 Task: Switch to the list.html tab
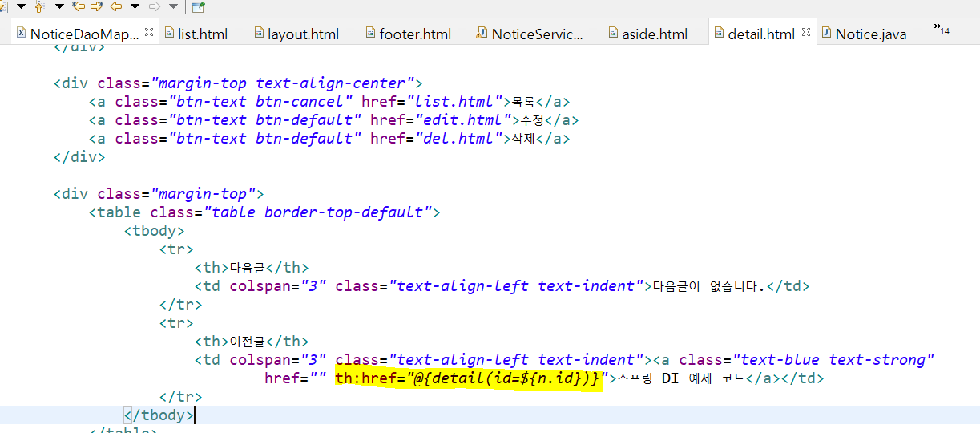pos(203,34)
